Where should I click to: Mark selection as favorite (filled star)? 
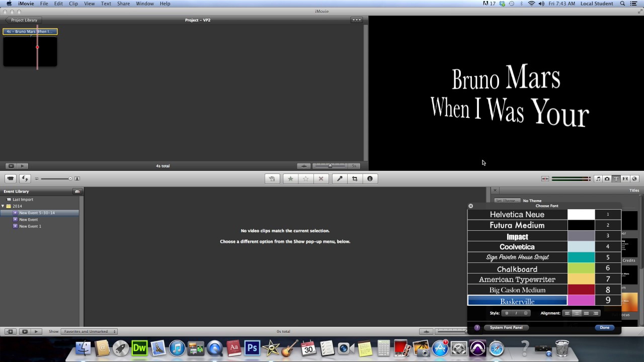click(290, 178)
